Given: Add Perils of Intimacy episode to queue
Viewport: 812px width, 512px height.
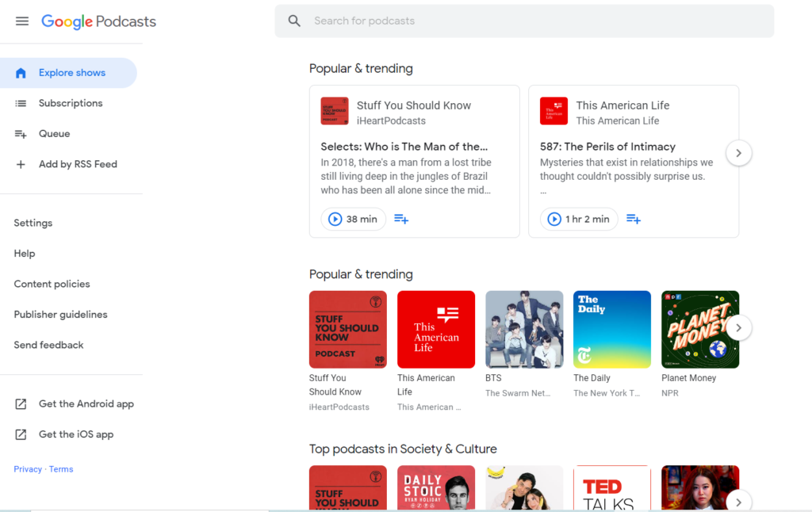Looking at the screenshot, I should [634, 219].
